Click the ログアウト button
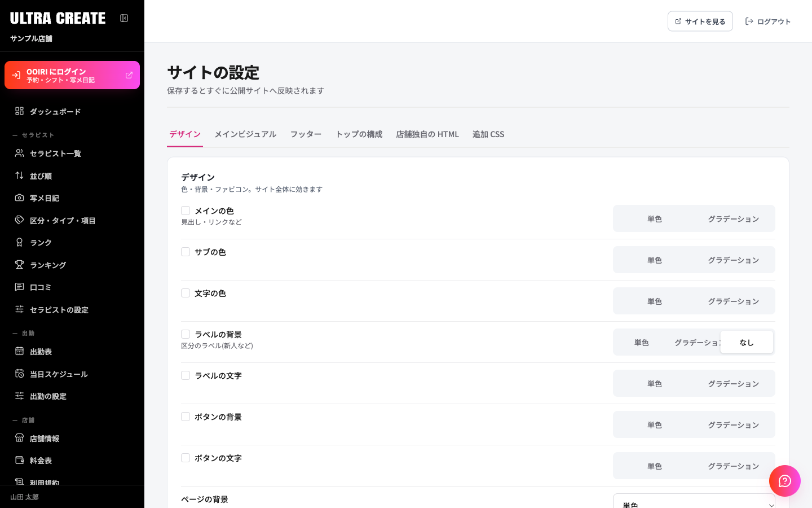 768,21
